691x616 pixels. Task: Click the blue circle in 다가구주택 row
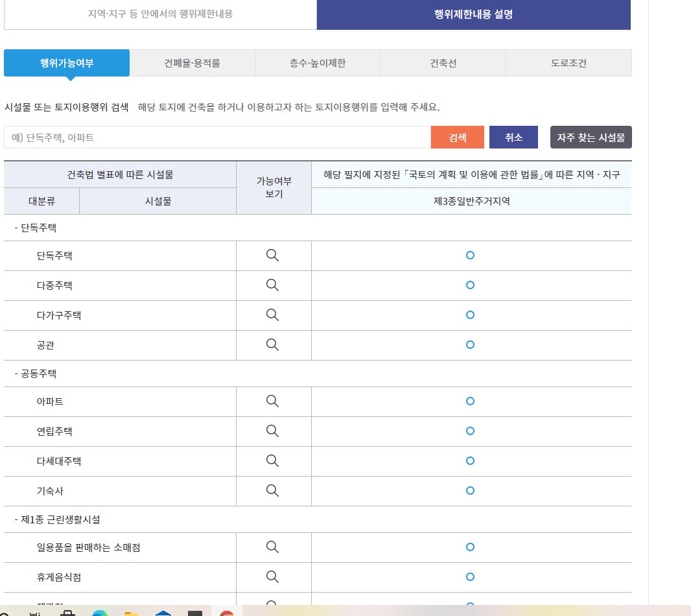[470, 315]
